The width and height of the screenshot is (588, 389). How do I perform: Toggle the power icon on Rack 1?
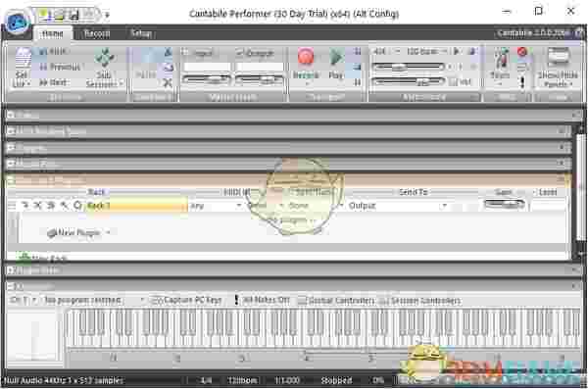click(77, 205)
